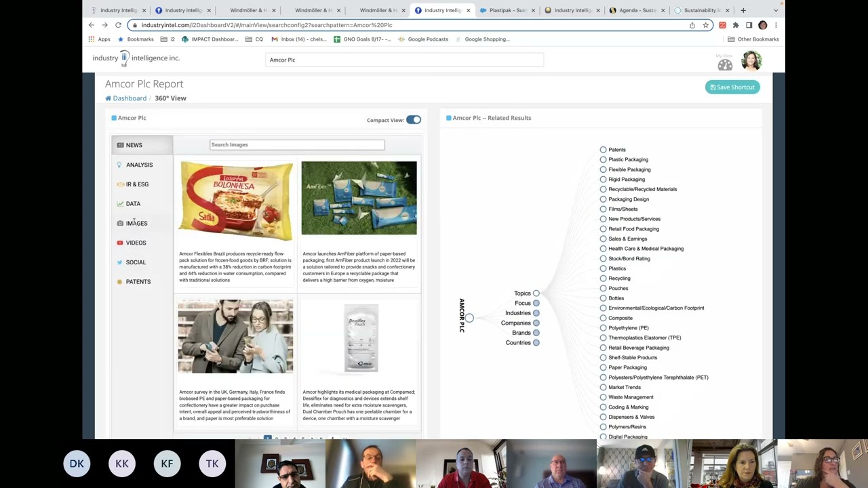Click the AMCOR PLC root node
The image size is (868, 488).
pyautogui.click(x=469, y=318)
